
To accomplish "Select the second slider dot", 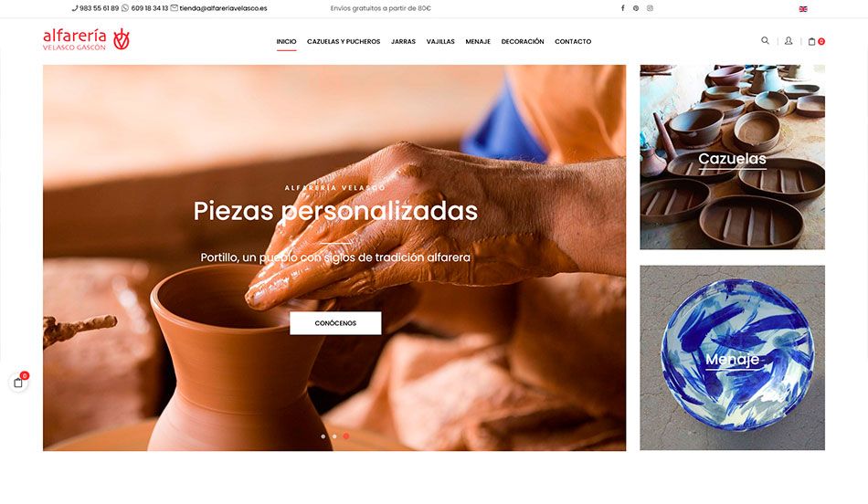I will click(334, 436).
